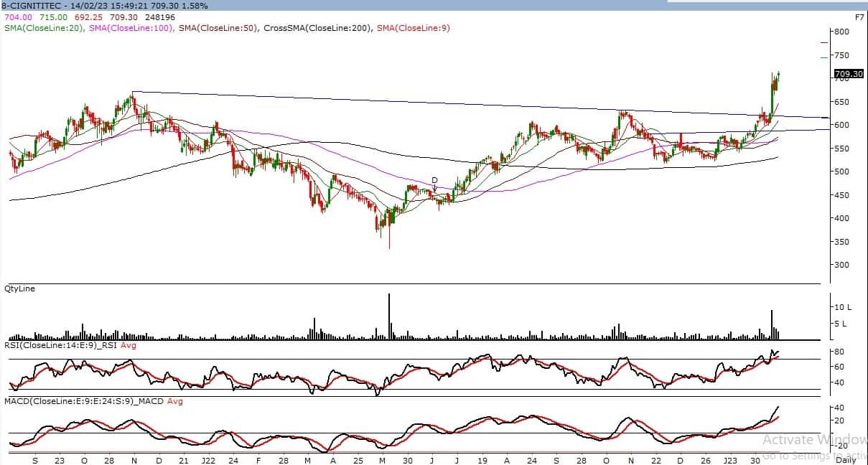Screen dimensions: 868x465
Task: Click the F7 label in top-right corner
Action: 859,17
